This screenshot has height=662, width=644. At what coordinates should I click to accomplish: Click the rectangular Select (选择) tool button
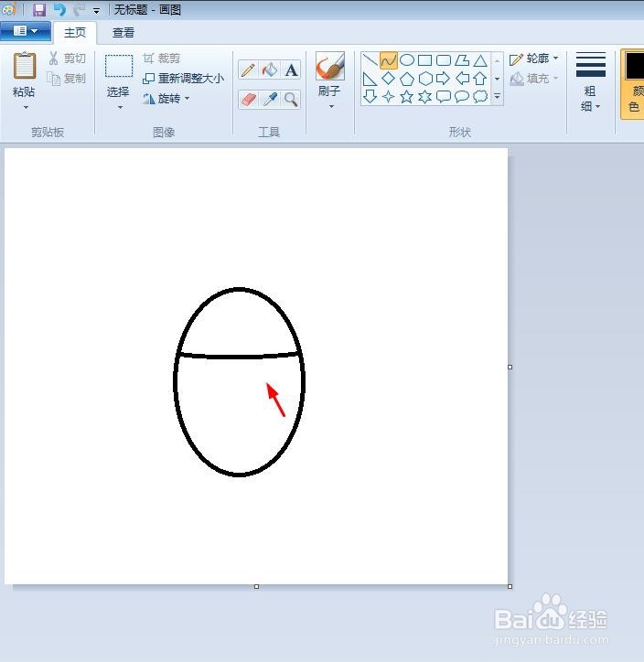pos(119,66)
